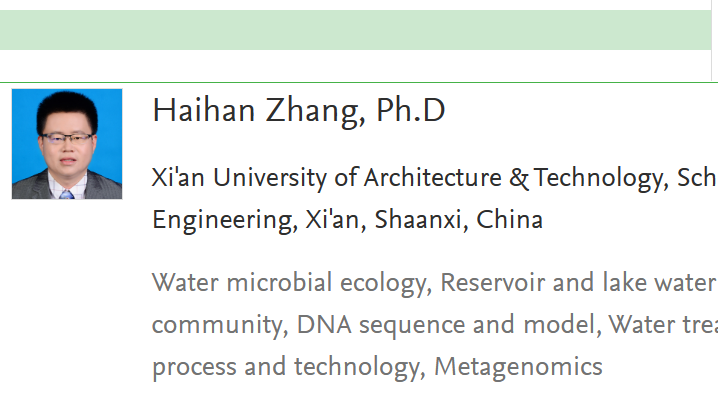
Task: Click the Metagenomics interest
Action: click(x=518, y=367)
